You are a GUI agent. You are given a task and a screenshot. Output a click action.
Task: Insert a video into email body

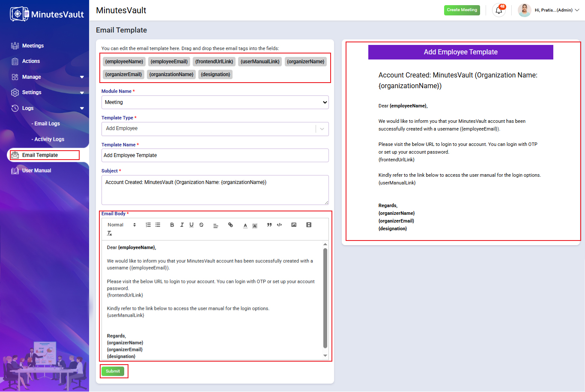point(309,225)
